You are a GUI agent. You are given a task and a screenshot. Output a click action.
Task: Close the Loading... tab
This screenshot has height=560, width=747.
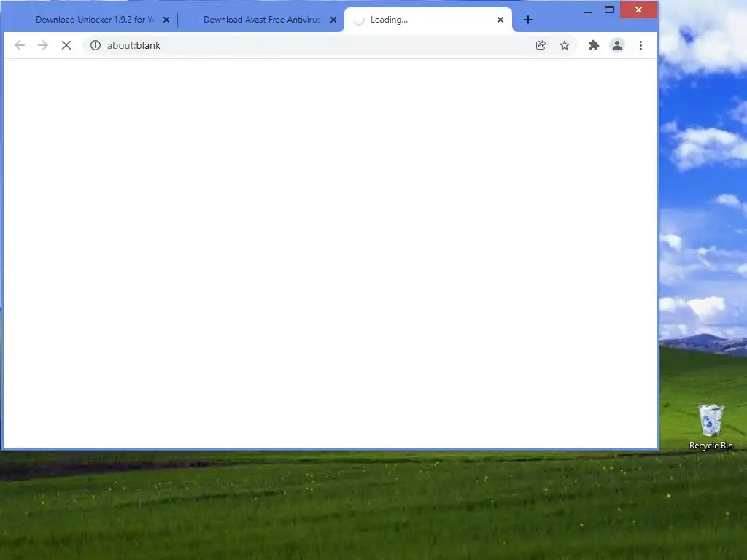500,20
